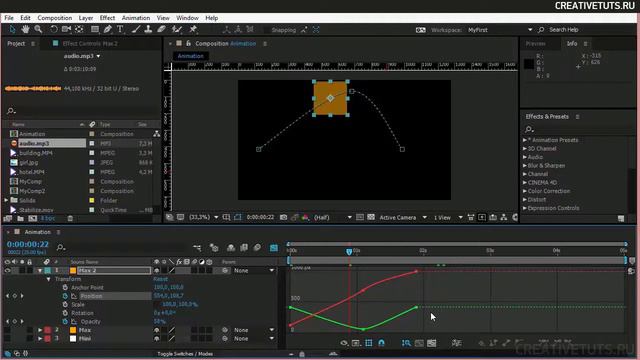Toggle graph editor snap magnet icon
The width and height of the screenshot is (640, 360).
(x=382, y=343)
